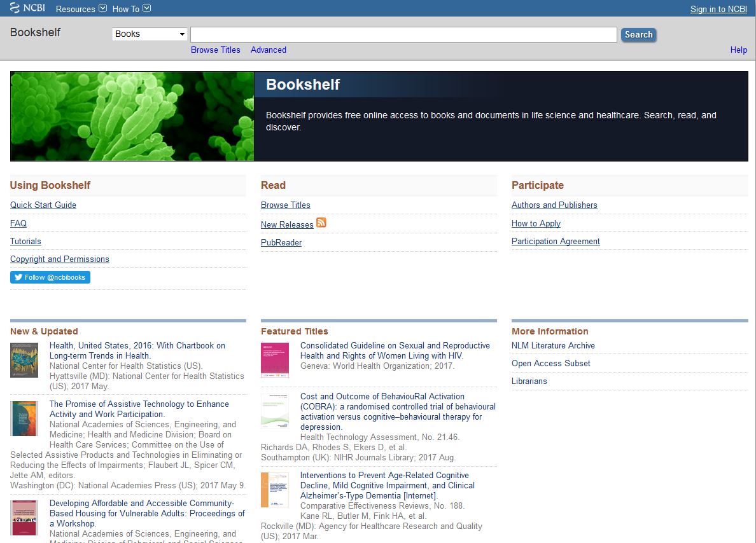Open the FAQ link
Image resolution: width=756 pixels, height=543 pixels.
[18, 223]
